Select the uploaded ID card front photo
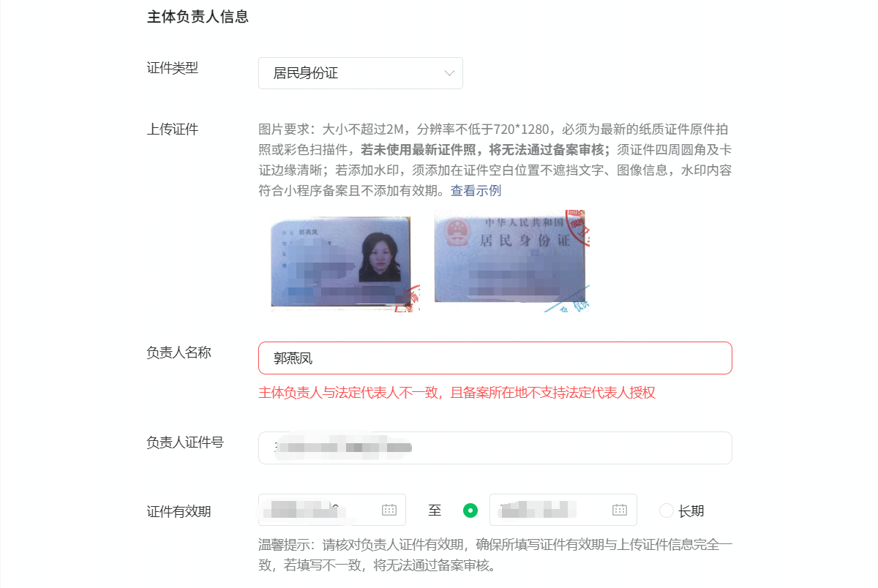This screenshot has width=878, height=588. tap(342, 261)
